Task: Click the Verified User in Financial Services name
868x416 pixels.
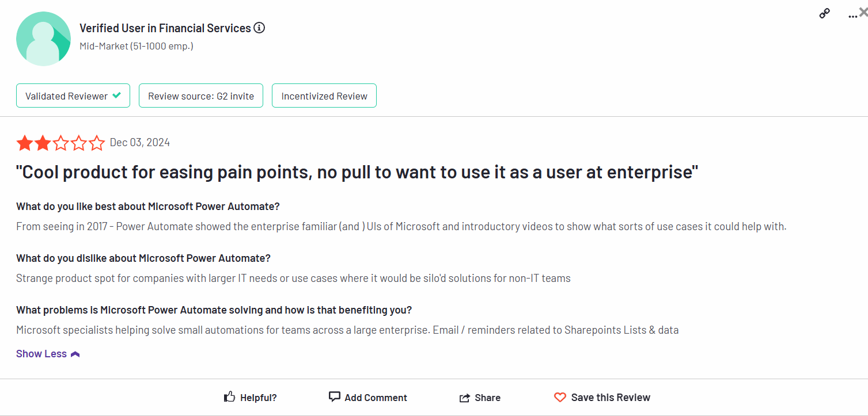Action: (x=165, y=28)
